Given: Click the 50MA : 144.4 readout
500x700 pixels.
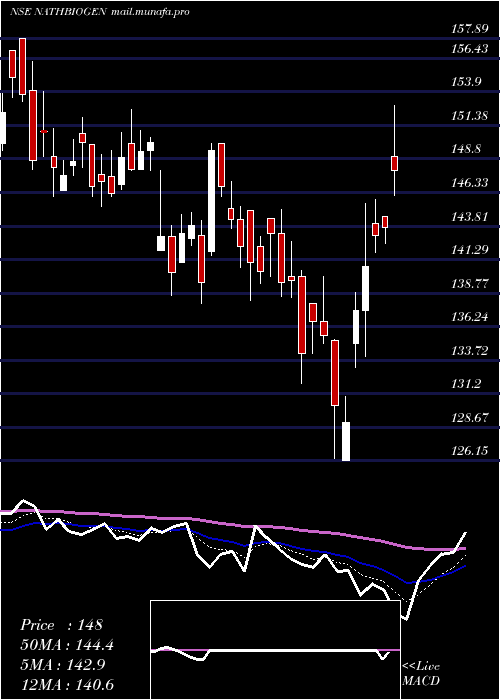Looking at the screenshot, I should click(x=67, y=645).
